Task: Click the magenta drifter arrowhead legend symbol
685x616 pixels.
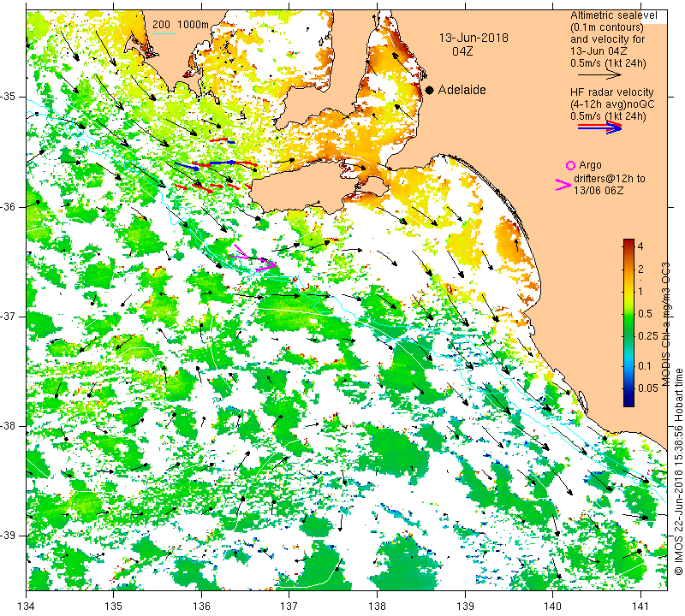Action: point(563,185)
